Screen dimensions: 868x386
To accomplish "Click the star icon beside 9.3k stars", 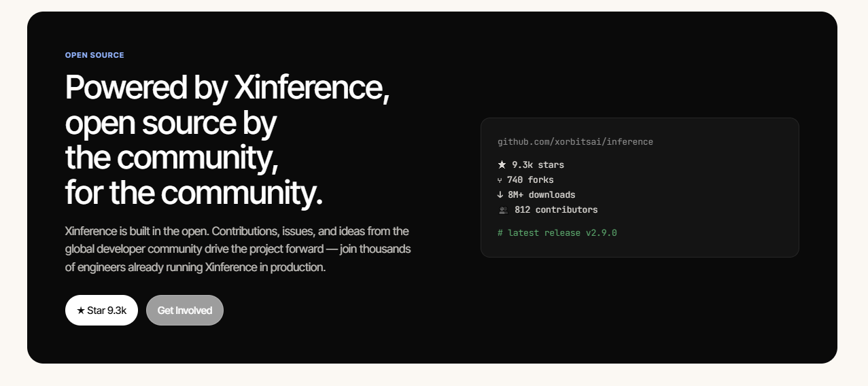I will [502, 164].
